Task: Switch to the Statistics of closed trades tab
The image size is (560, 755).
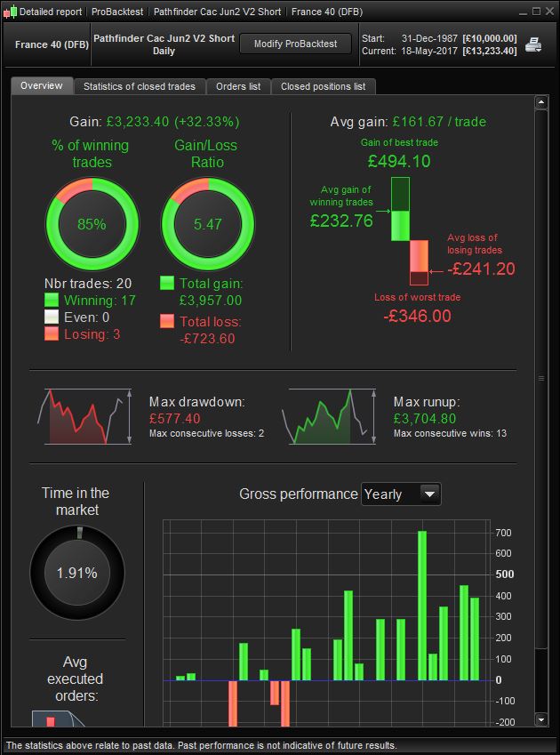Action: [x=140, y=86]
